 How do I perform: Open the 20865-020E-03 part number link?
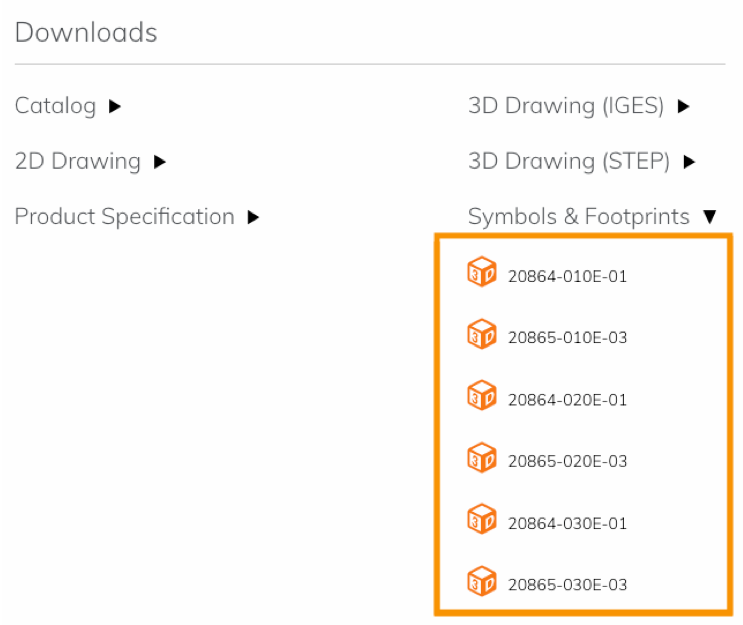click(567, 462)
